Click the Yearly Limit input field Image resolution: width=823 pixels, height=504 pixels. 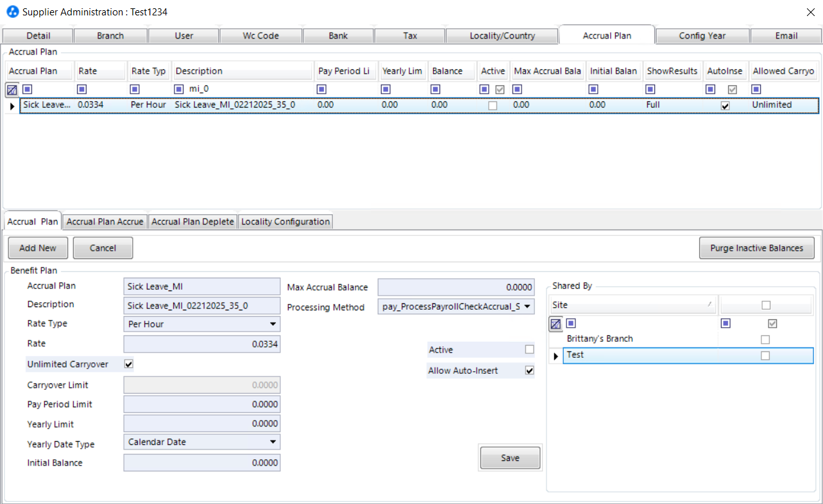201,424
